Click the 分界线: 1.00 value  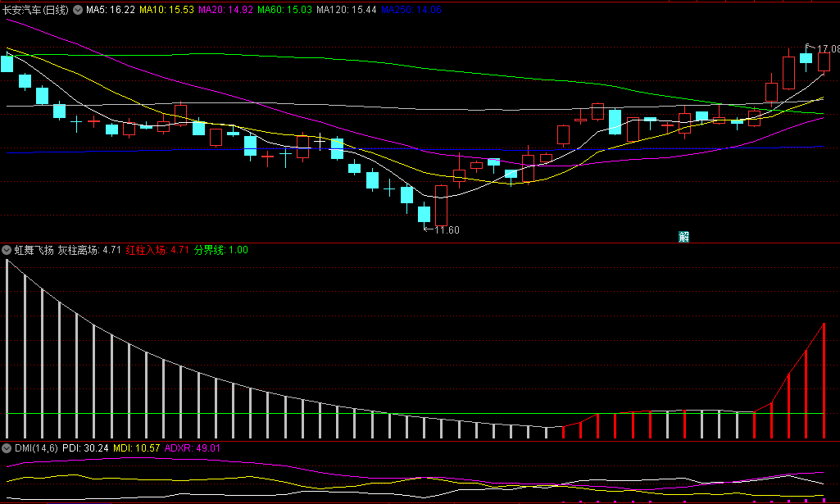[x=220, y=250]
